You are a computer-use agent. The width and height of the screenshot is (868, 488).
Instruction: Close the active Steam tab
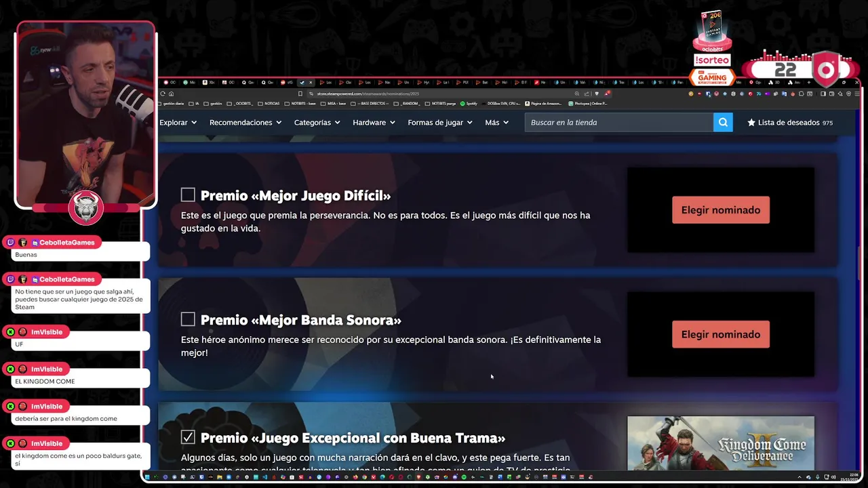(311, 82)
